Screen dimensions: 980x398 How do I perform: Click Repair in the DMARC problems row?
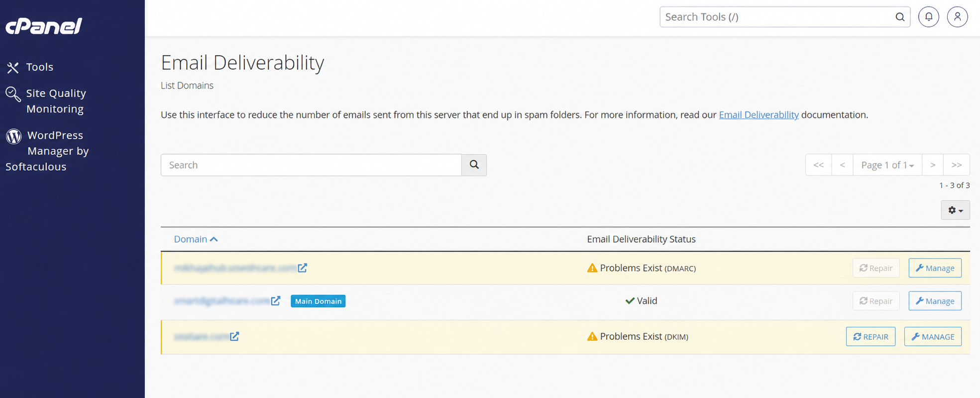click(876, 268)
